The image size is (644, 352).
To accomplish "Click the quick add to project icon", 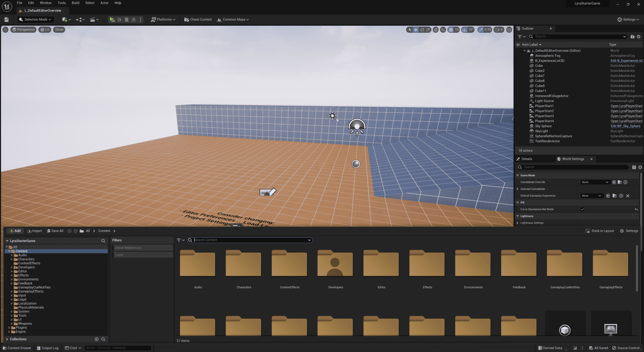I will coord(66,20).
